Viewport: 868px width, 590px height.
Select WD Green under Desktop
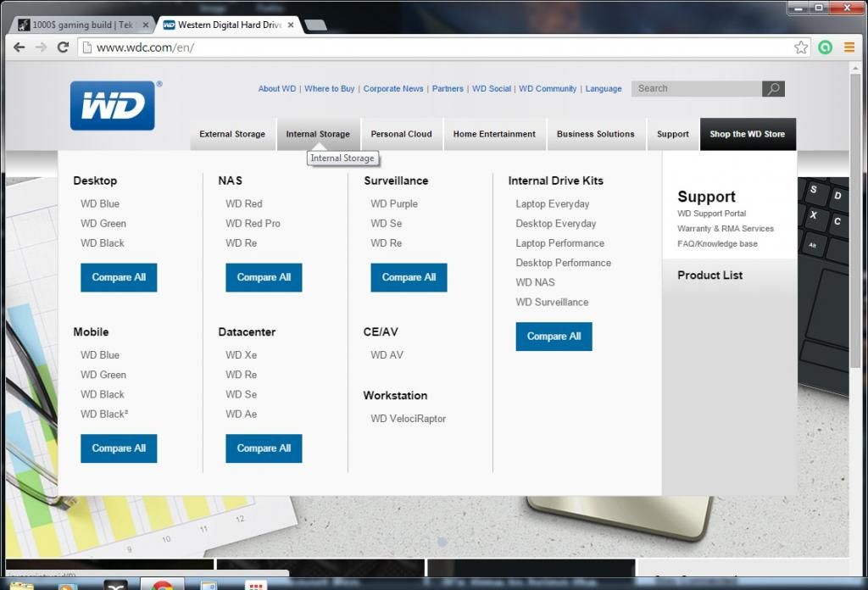point(103,224)
